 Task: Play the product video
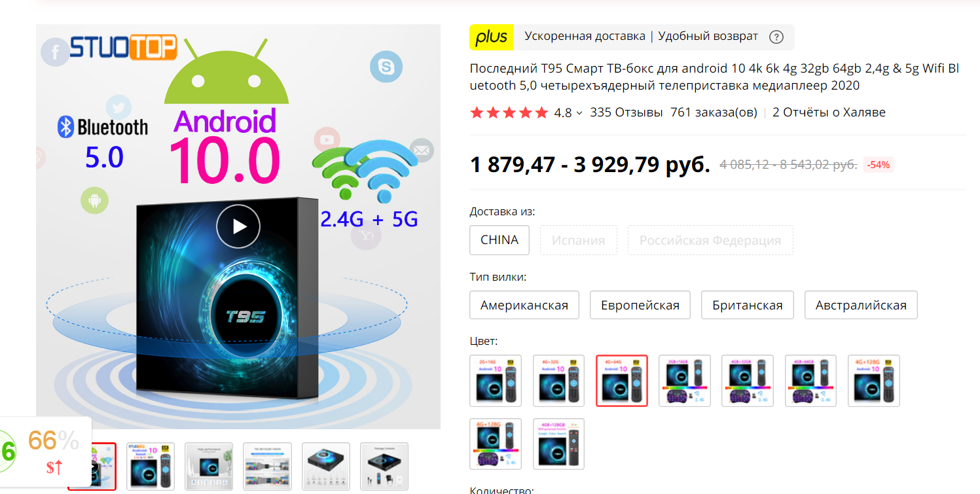click(238, 226)
